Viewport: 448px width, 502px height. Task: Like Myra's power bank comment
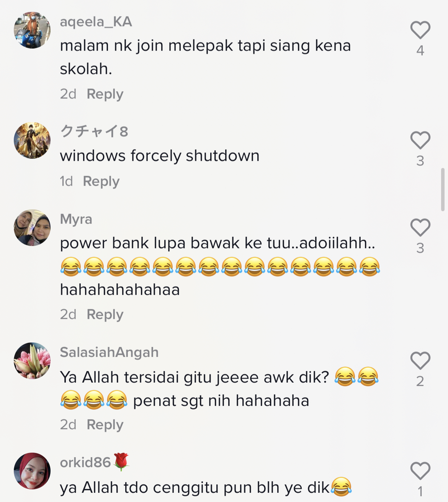click(420, 228)
